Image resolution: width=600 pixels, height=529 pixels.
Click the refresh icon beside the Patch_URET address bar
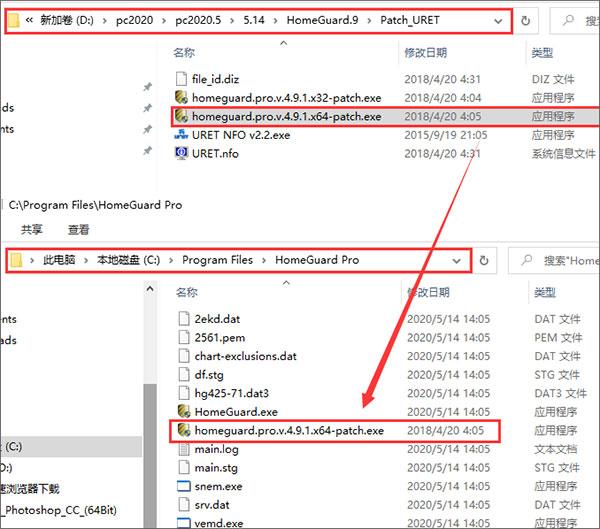pos(525,20)
